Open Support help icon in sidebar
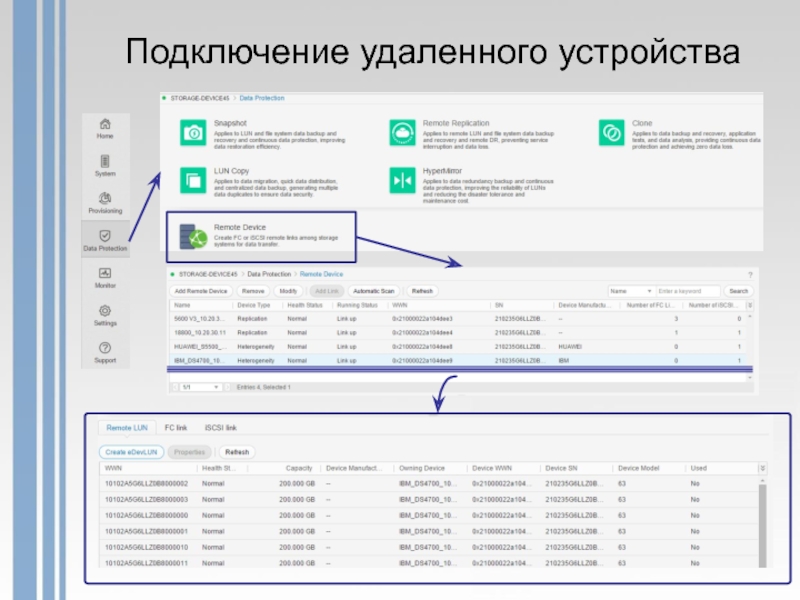Screen dimensions: 800x600 (x=105, y=348)
